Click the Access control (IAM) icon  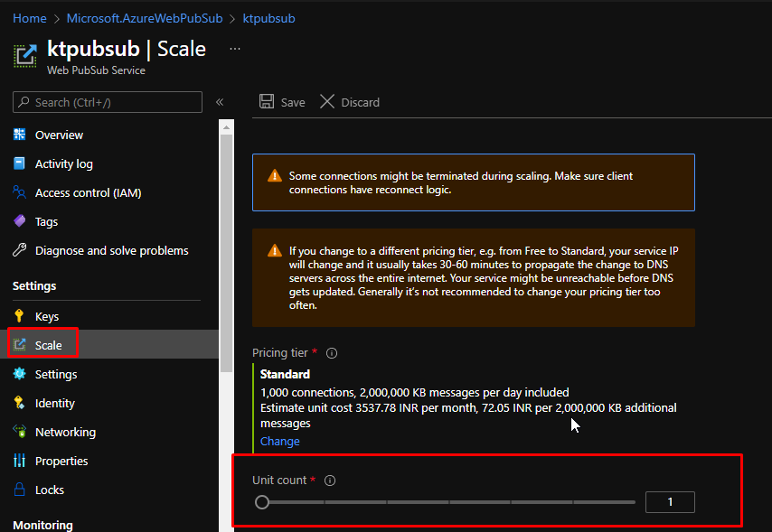coord(20,192)
